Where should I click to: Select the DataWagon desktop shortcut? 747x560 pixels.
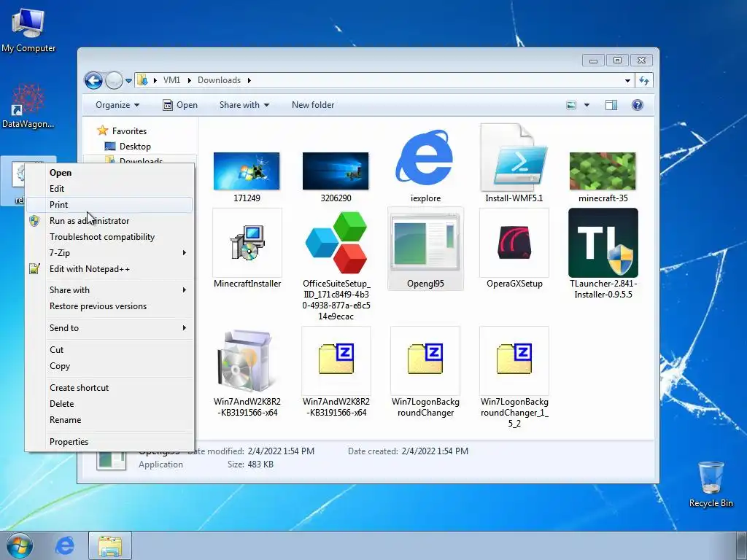tap(28, 106)
